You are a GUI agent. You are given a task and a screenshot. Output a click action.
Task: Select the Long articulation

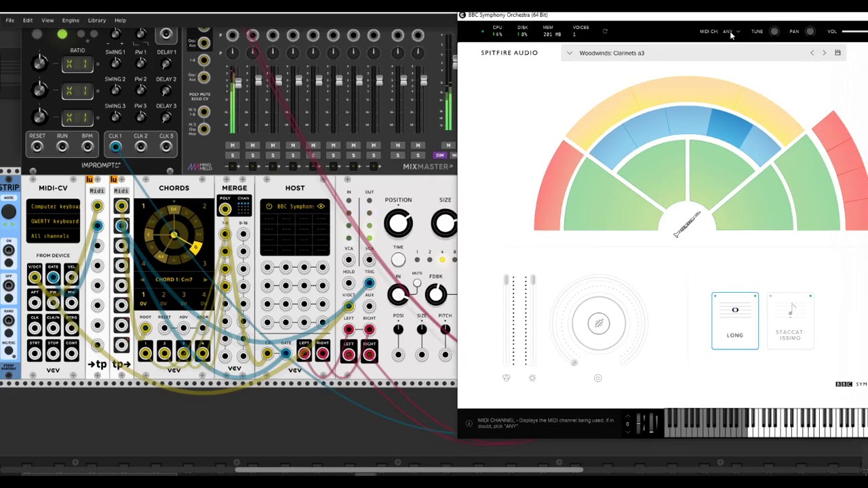pyautogui.click(x=735, y=321)
